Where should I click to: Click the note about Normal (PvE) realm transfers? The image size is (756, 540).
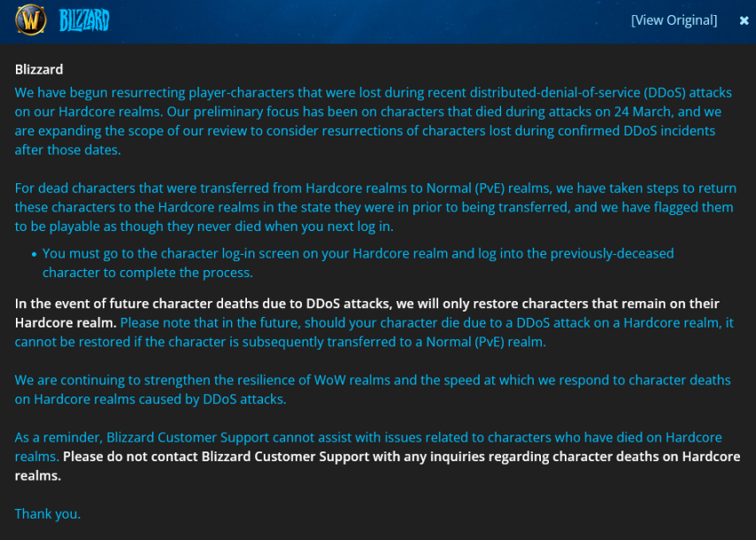point(374,332)
